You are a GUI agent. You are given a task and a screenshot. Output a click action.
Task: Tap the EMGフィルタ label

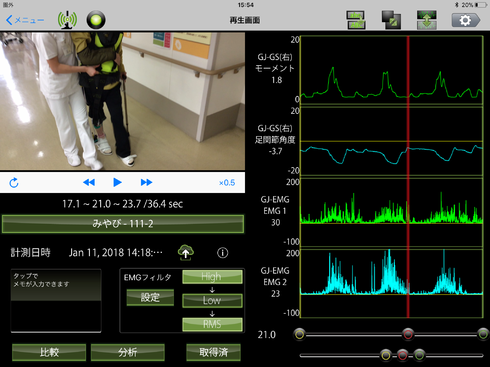pos(148,277)
